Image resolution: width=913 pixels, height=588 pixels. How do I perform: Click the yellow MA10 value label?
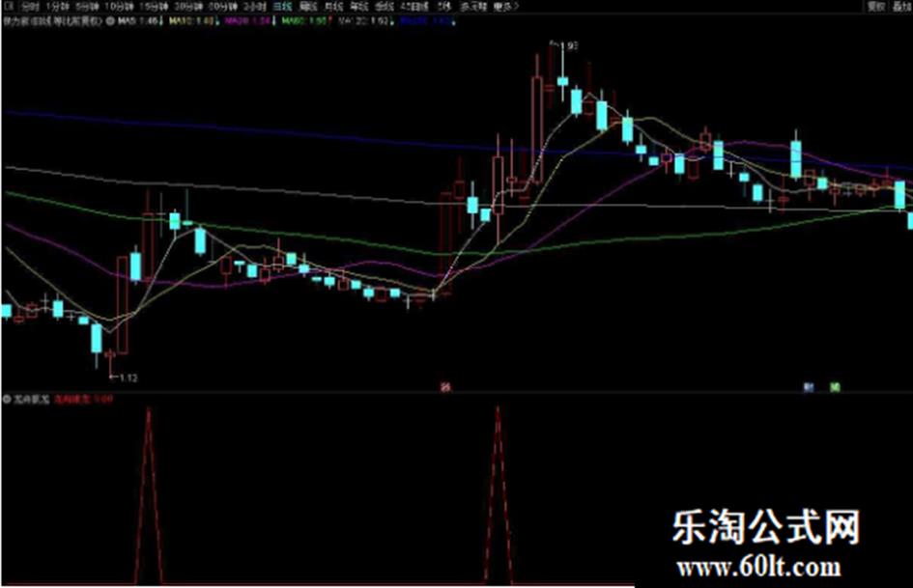tap(193, 21)
